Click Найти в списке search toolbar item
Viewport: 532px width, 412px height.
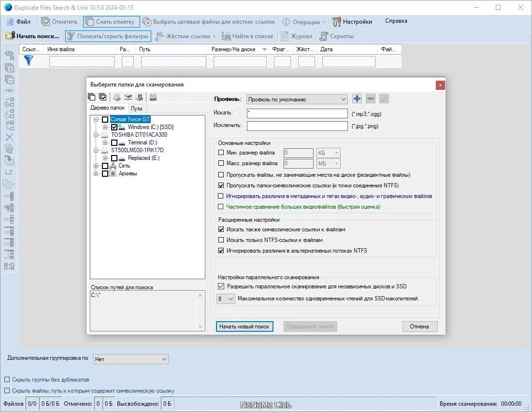pos(247,36)
